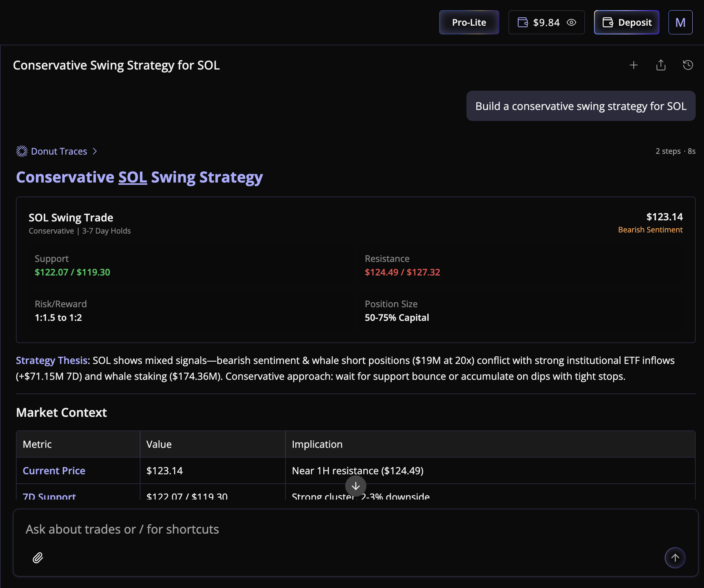Focus the Ask about trades input field
Image resolution: width=704 pixels, height=588 pixels.
(x=340, y=529)
